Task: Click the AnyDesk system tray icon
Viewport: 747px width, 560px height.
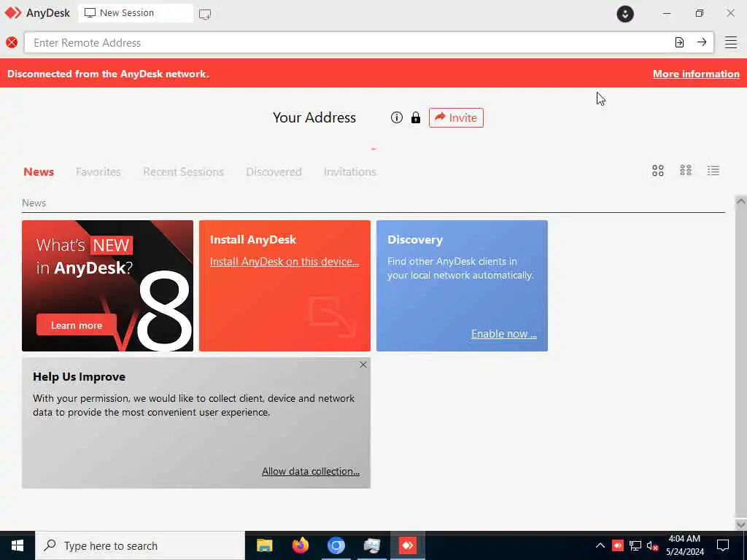Action: 618,545
